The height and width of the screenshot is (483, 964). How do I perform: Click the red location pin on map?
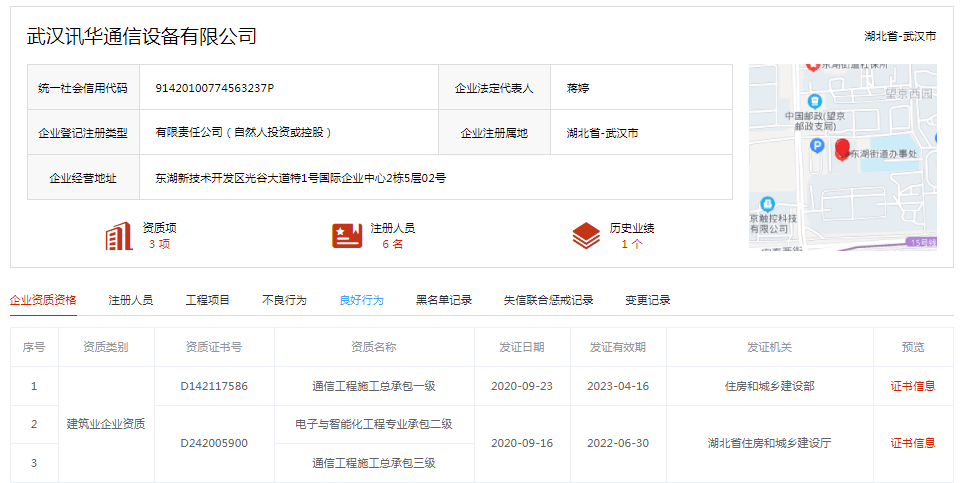pyautogui.click(x=843, y=150)
